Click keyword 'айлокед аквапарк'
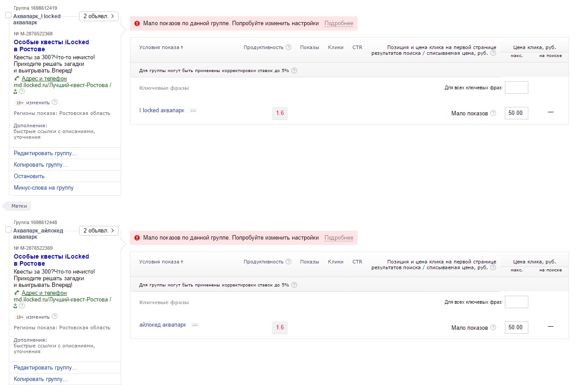Viewport: 588px width, 385px height. coord(163,325)
